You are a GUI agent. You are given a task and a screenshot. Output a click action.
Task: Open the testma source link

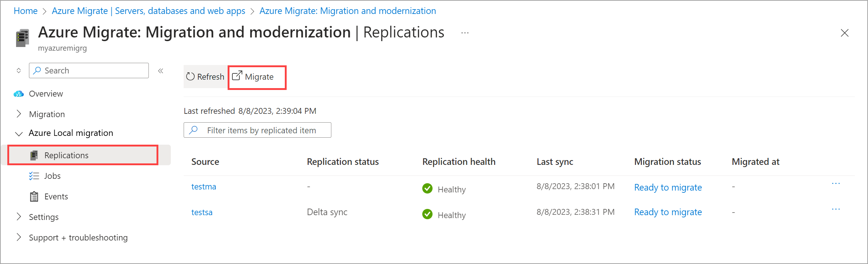(x=204, y=187)
